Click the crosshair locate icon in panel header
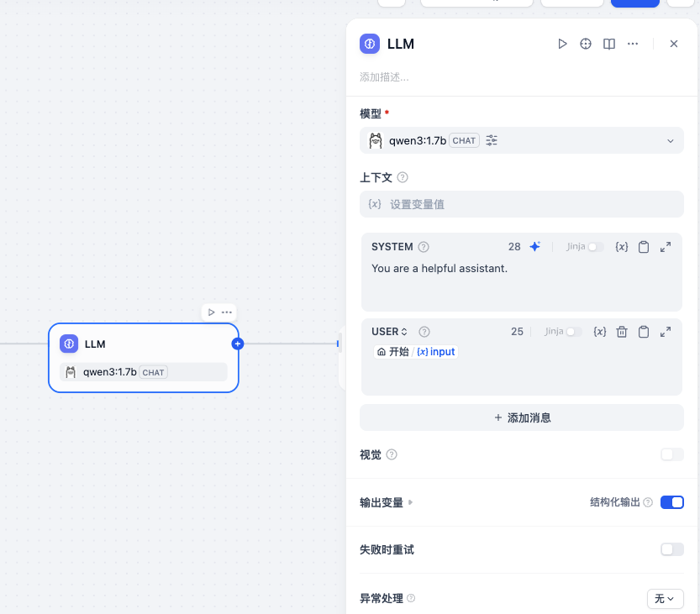Image resolution: width=700 pixels, height=614 pixels. (586, 44)
